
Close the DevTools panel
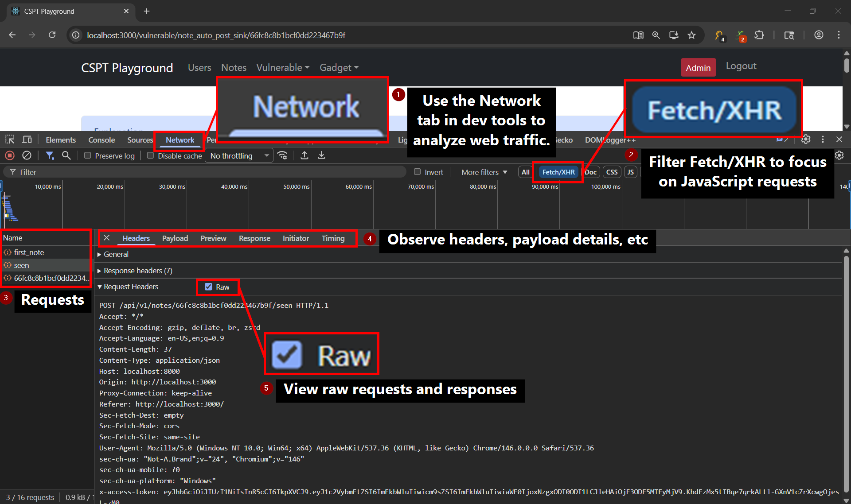(x=839, y=140)
